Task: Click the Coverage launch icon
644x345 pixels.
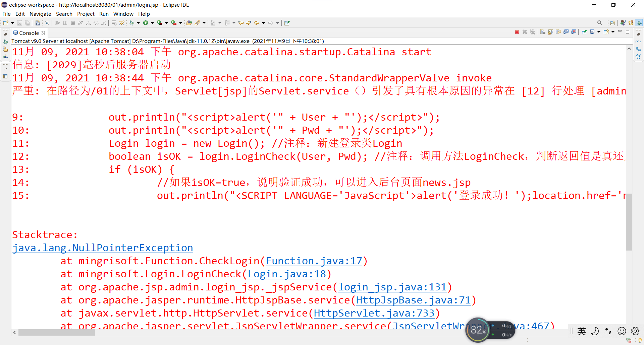Action: point(160,23)
